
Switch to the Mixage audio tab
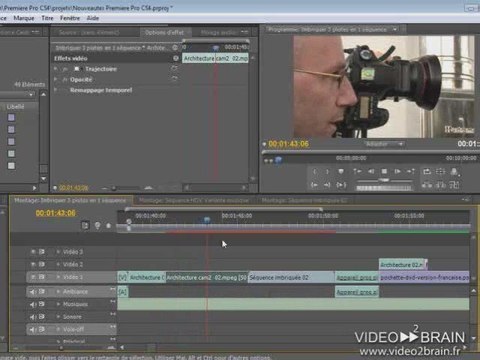click(x=219, y=32)
